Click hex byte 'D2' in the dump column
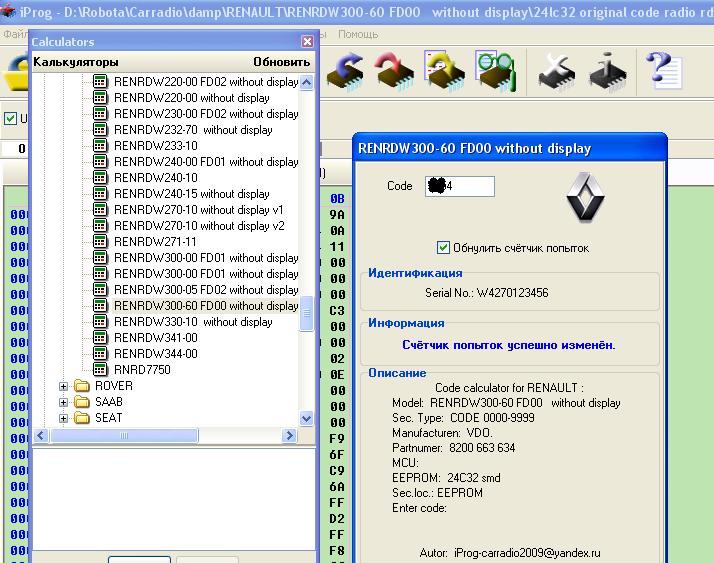This screenshot has height=563, width=714. [337, 519]
